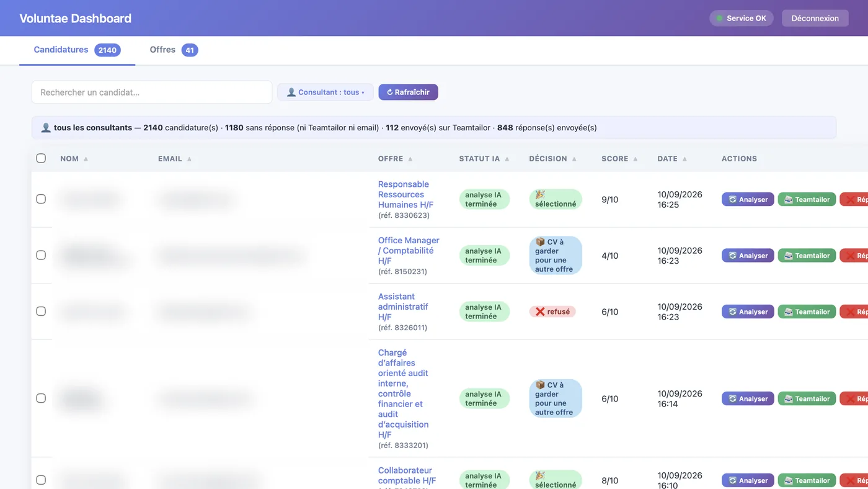This screenshot has width=868, height=489.
Task: Click the 9/10 score
Action: point(610,200)
